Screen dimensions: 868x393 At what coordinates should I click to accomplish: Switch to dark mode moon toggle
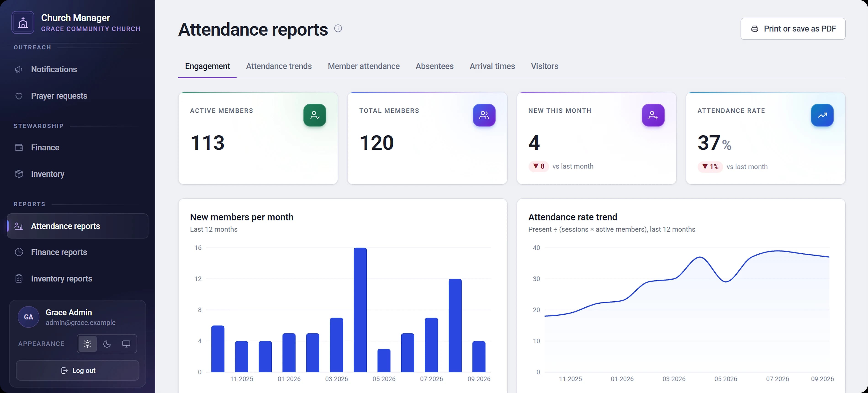(107, 344)
